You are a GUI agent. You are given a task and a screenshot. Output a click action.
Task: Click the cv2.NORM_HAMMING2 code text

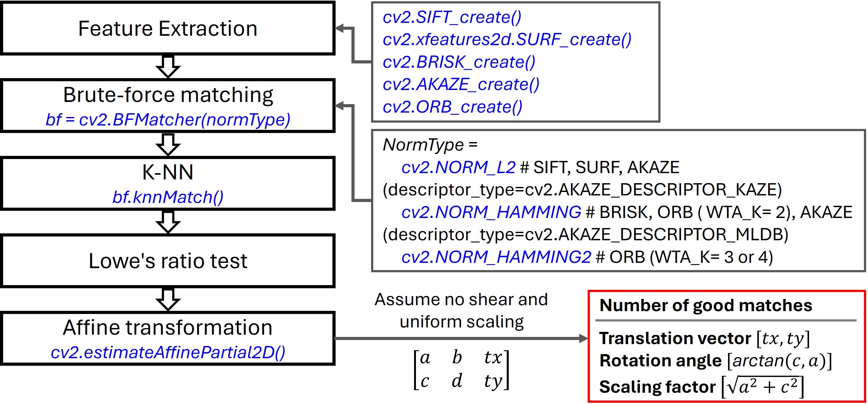(496, 257)
